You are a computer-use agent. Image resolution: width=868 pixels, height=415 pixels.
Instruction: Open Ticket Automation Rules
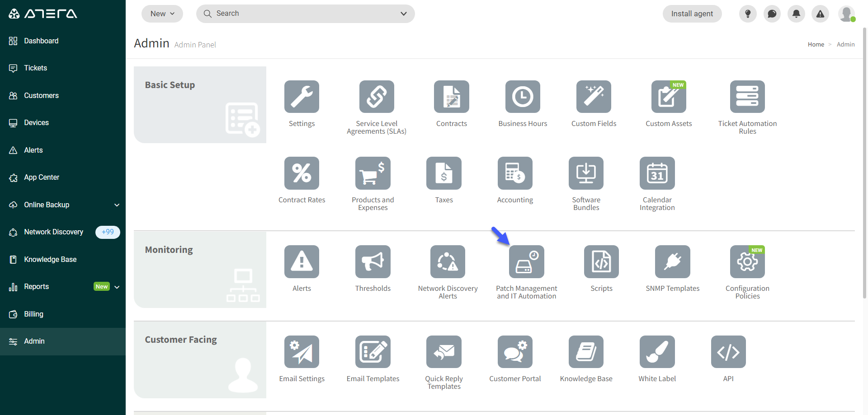(747, 97)
